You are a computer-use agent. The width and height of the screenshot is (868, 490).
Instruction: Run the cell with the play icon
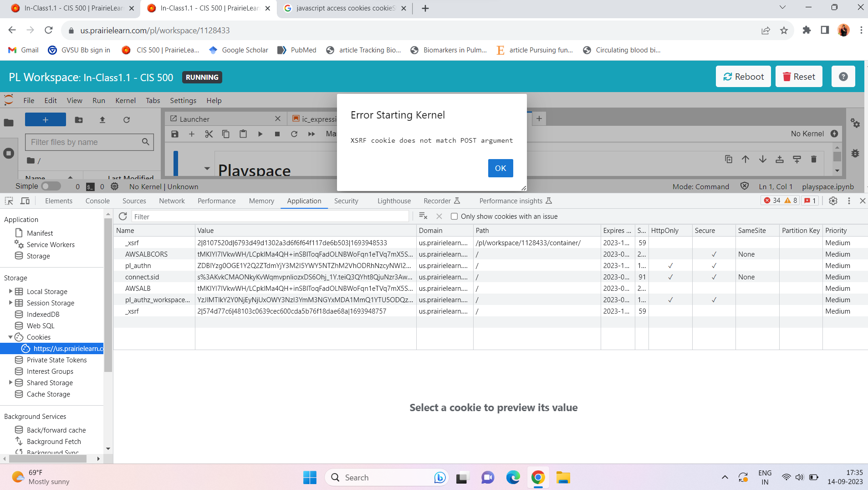[260, 134]
